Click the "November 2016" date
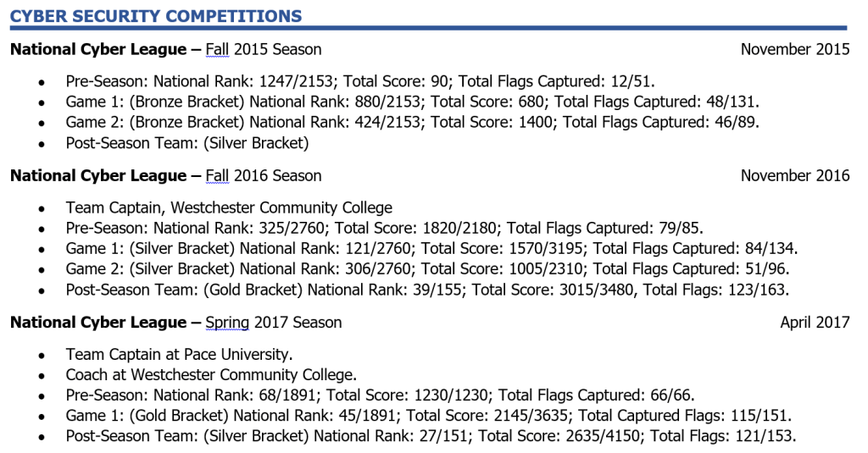The height and width of the screenshot is (453, 868). [794, 176]
